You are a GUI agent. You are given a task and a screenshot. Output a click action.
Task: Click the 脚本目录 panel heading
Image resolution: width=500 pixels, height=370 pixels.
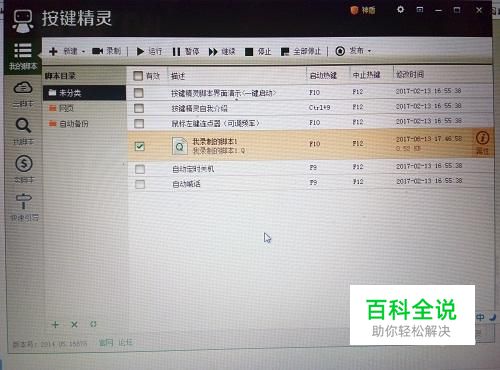tap(60, 76)
